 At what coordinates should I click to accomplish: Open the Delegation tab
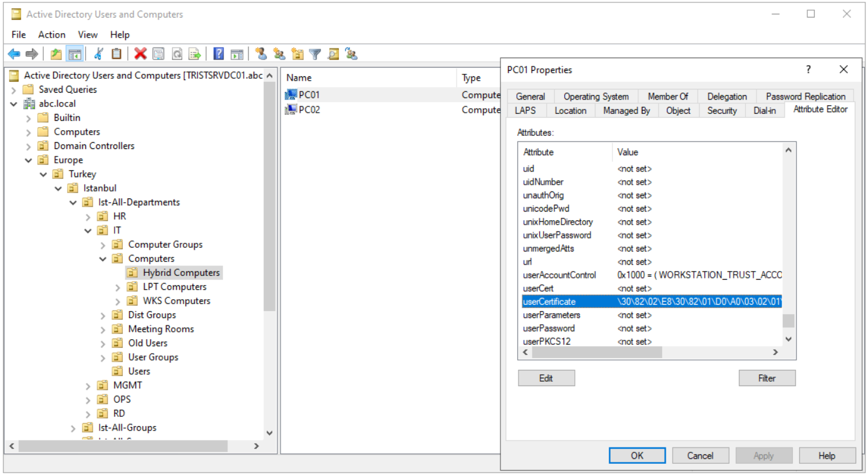tap(727, 96)
